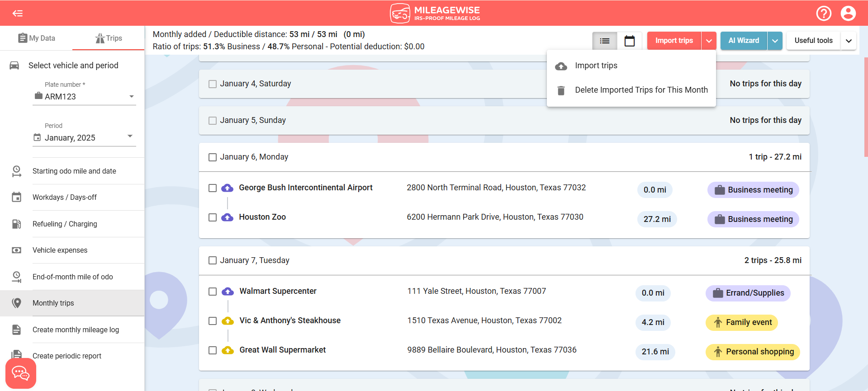The height and width of the screenshot is (391, 868).
Task: Click yellow cloud icon beside Vic & Anthony's Steakhouse
Action: pyautogui.click(x=228, y=320)
